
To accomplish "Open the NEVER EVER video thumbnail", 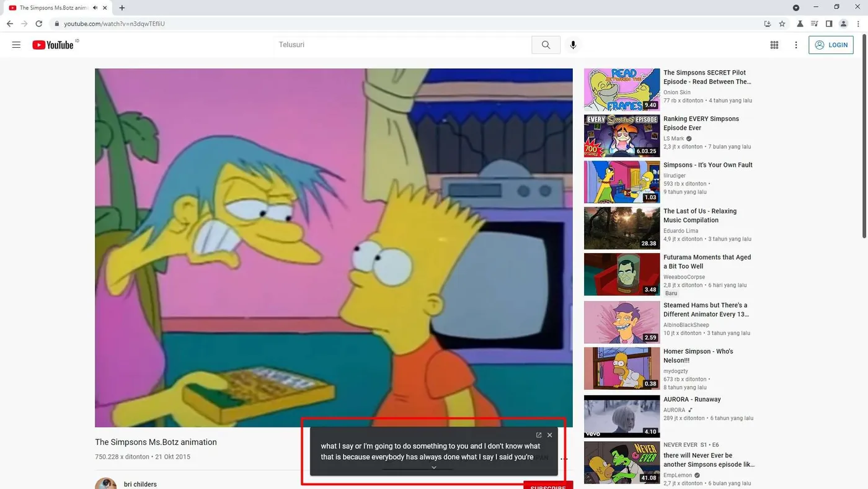I will [x=622, y=462].
